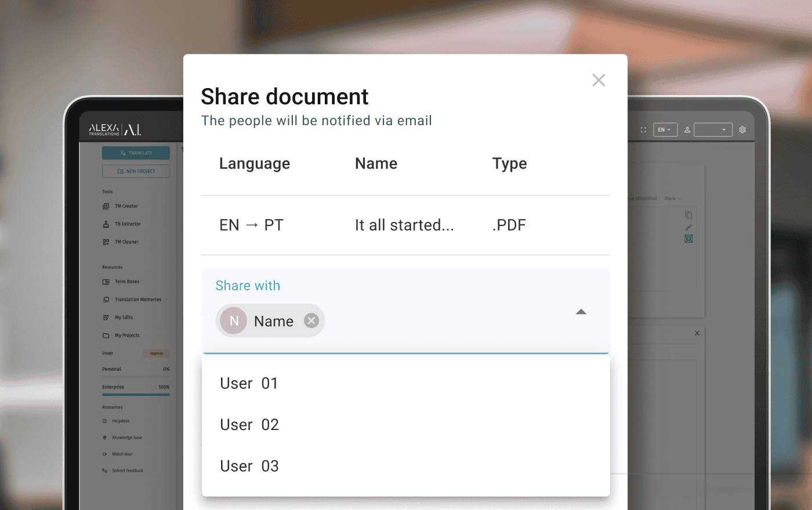Go to Term Bases resource
This screenshot has width=812, height=510.
click(126, 282)
